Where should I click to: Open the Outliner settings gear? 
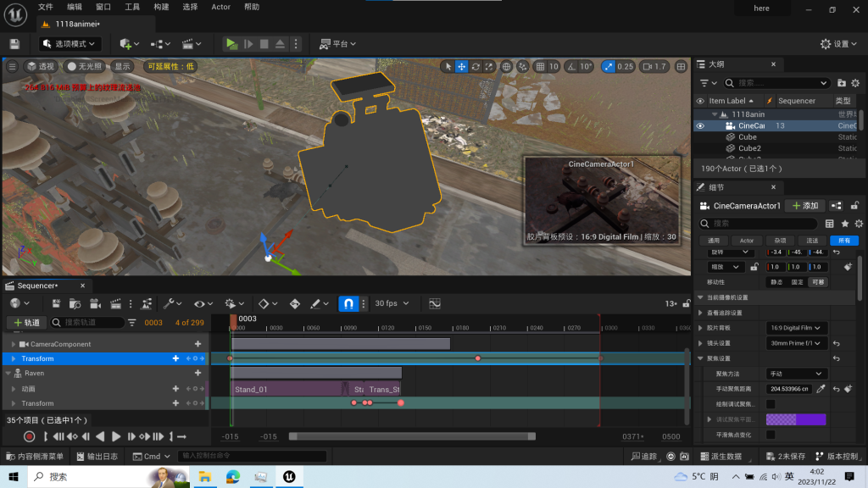point(855,83)
